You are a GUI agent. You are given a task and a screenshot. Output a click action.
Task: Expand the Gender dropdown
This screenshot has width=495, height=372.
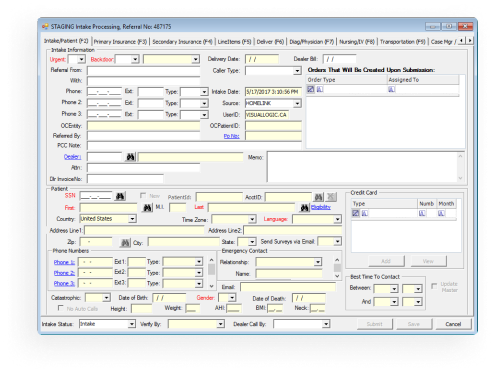232,297
